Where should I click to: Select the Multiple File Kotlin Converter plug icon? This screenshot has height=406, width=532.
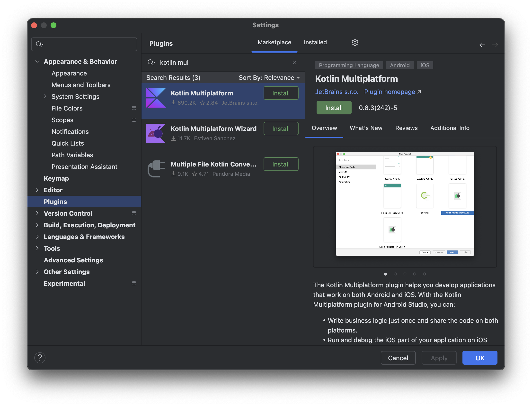[x=156, y=169]
